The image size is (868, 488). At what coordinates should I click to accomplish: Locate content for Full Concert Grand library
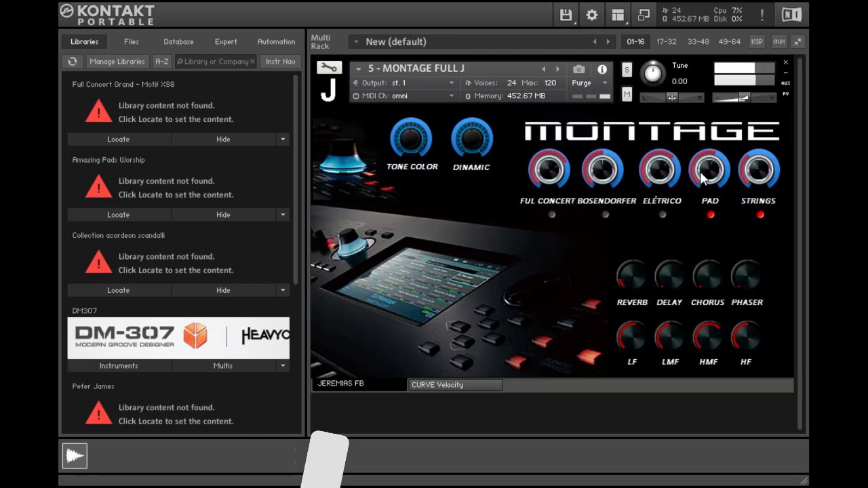119,140
